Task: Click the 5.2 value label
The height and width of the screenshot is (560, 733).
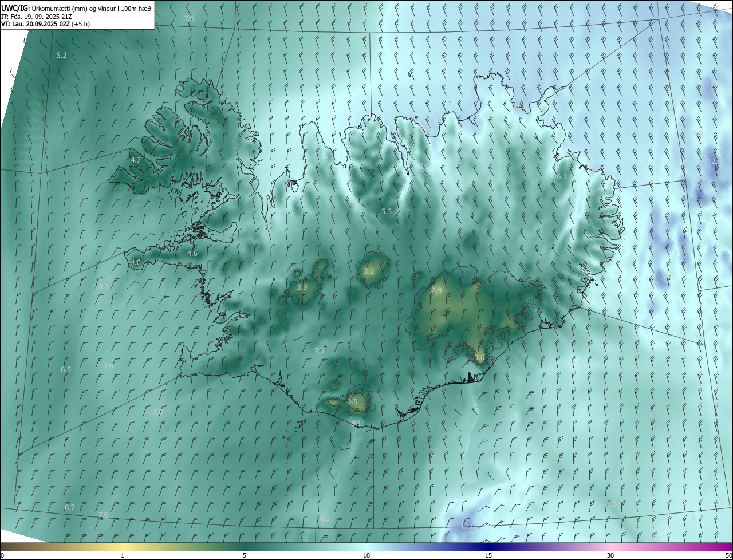Action: (x=61, y=56)
